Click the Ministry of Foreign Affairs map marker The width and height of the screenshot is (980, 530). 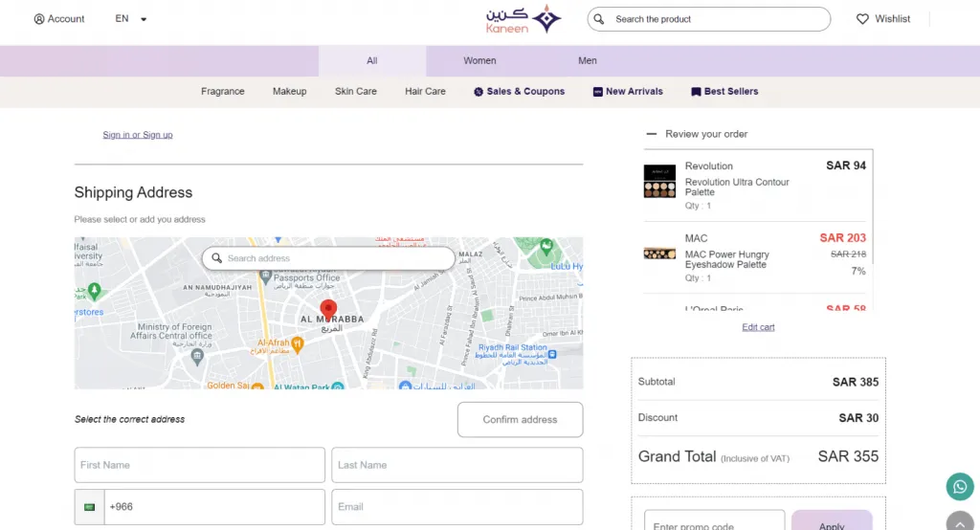[x=197, y=356]
